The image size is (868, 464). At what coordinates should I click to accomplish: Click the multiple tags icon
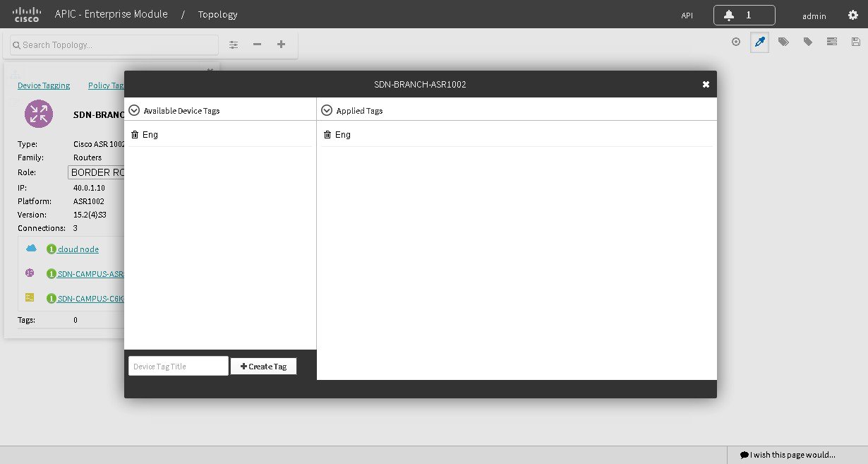[783, 42]
